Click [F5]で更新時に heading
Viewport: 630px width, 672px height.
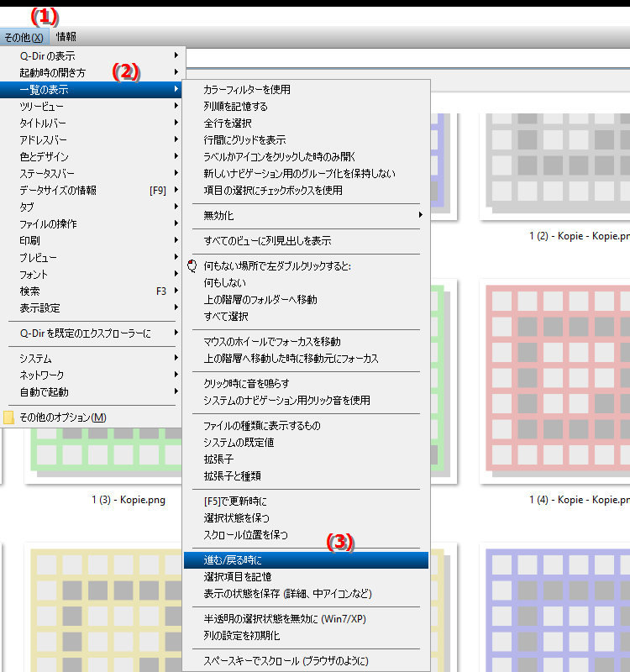click(306, 501)
